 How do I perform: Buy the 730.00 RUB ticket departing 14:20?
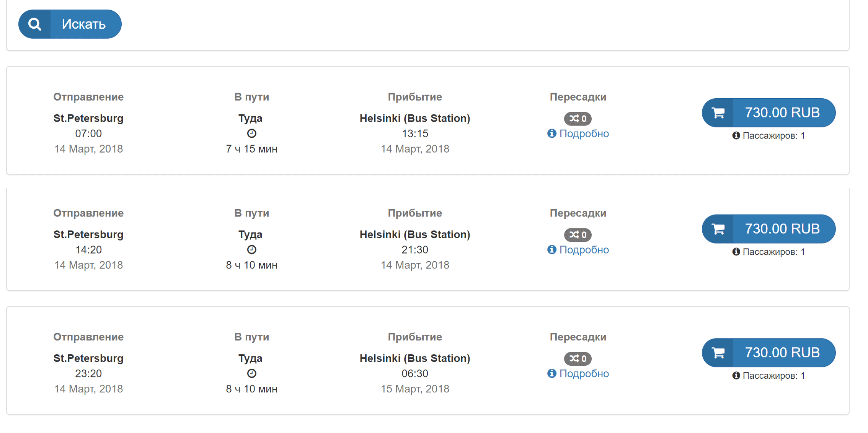[x=768, y=229]
